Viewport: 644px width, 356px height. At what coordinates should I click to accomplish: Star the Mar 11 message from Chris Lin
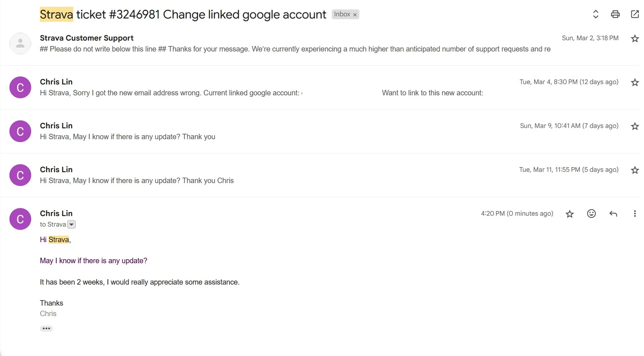(x=635, y=170)
